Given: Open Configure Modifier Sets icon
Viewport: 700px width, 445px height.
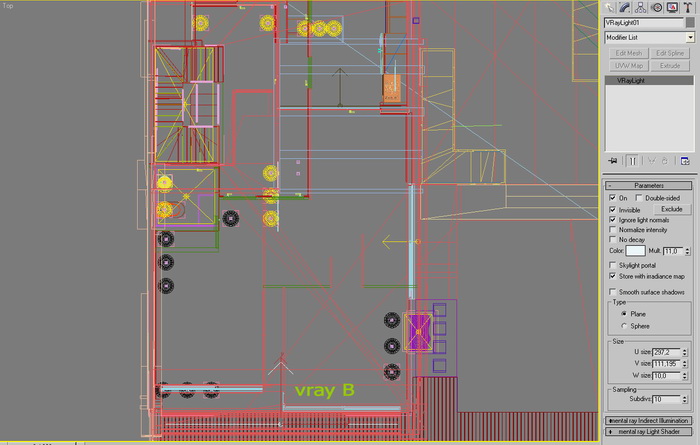Looking at the screenshot, I should click(685, 161).
